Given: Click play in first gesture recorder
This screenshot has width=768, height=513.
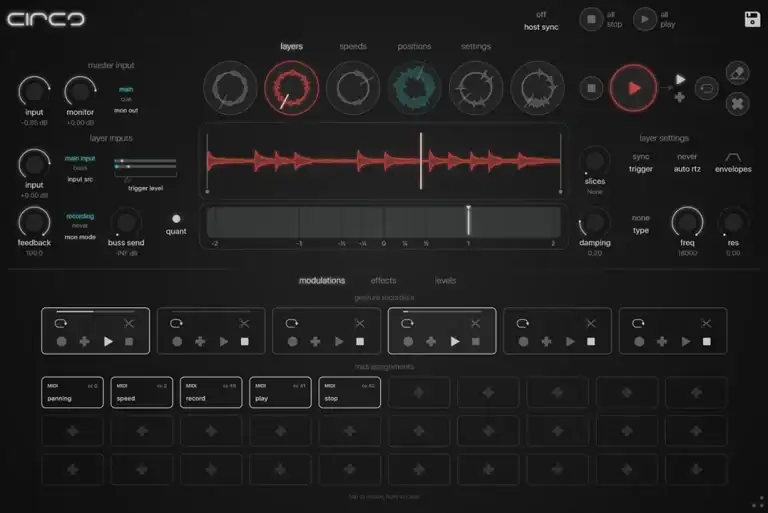Looking at the screenshot, I should tap(108, 342).
